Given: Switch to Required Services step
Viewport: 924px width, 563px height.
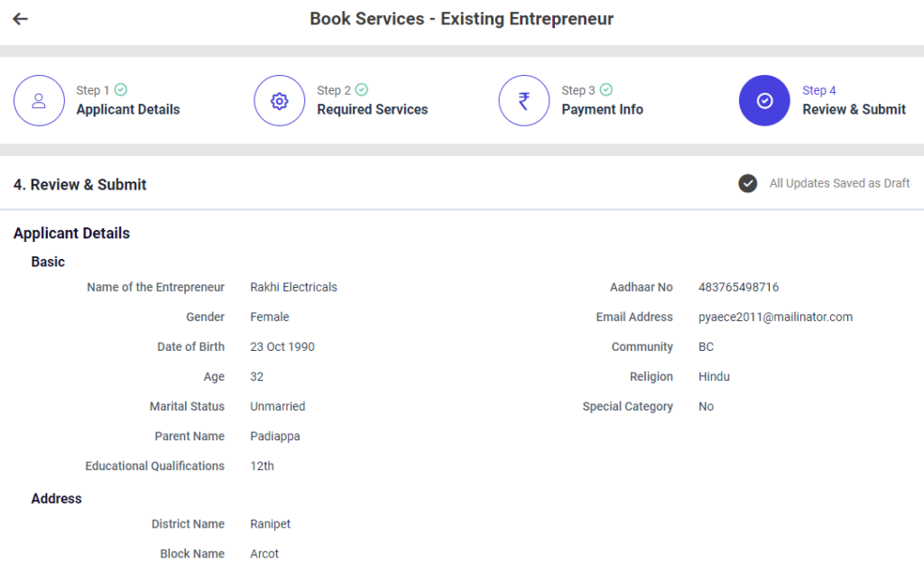Looking at the screenshot, I should (x=372, y=109).
